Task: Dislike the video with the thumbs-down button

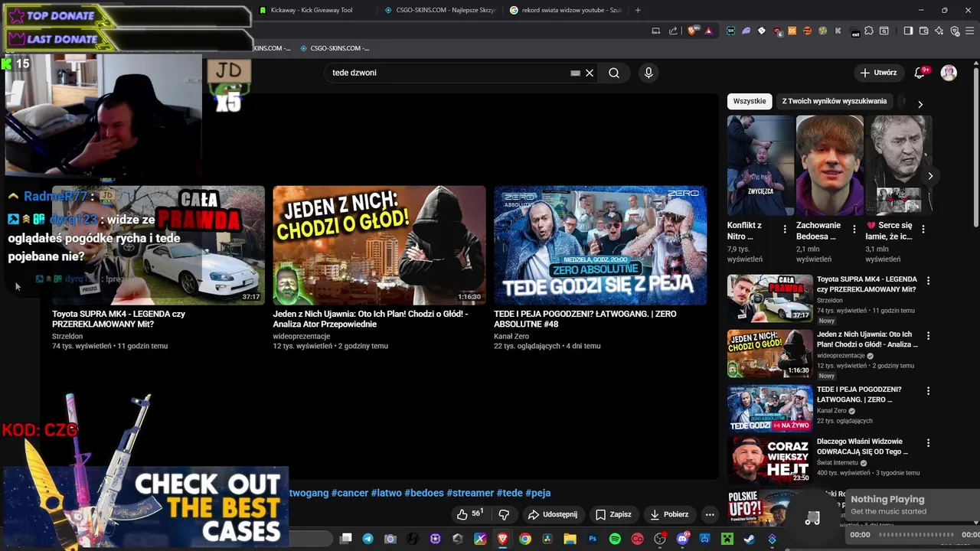Action: pos(504,514)
